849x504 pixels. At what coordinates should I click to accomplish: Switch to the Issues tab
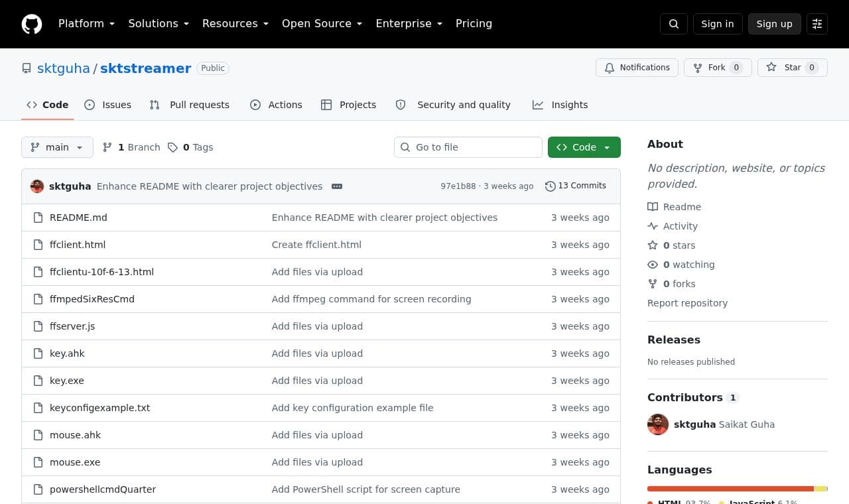pos(107,105)
